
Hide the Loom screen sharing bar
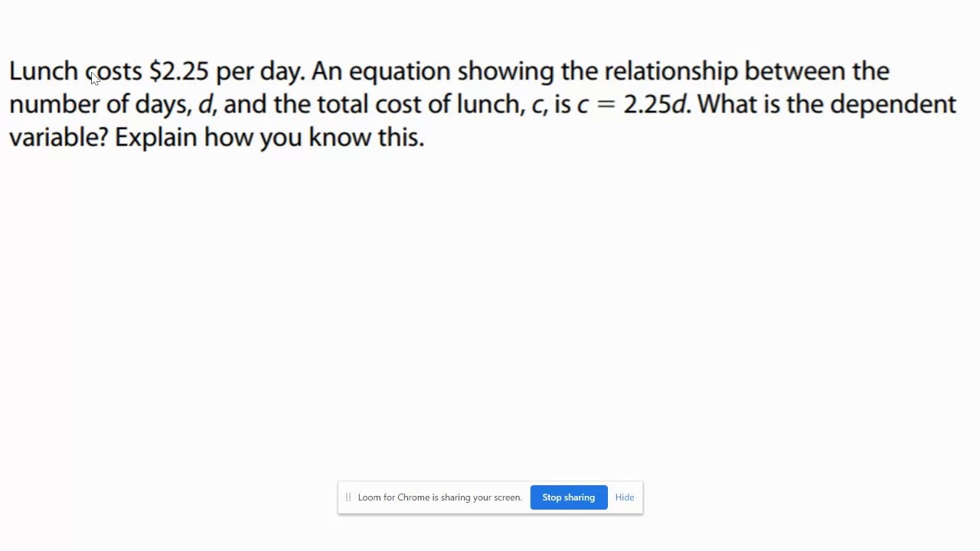click(x=624, y=497)
